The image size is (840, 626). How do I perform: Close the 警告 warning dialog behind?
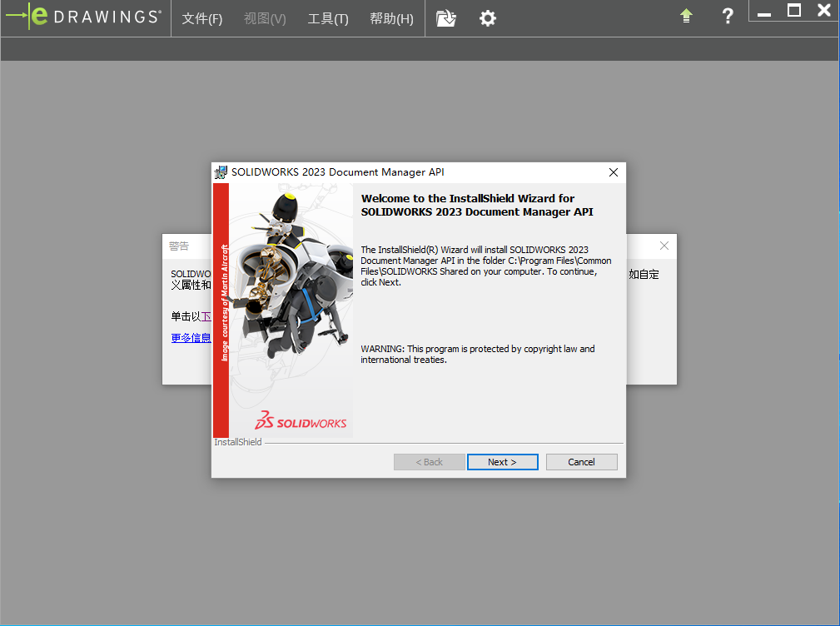[x=664, y=246]
